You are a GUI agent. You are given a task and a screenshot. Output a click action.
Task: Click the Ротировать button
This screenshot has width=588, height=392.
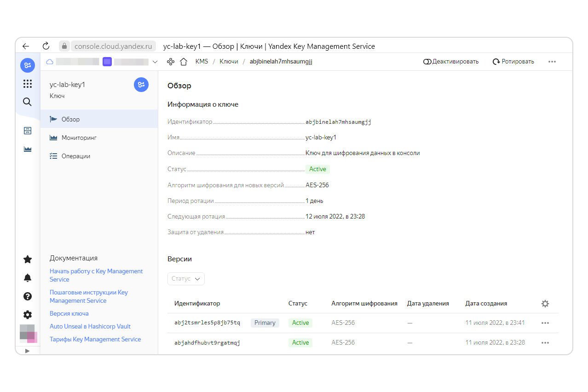pyautogui.click(x=513, y=62)
